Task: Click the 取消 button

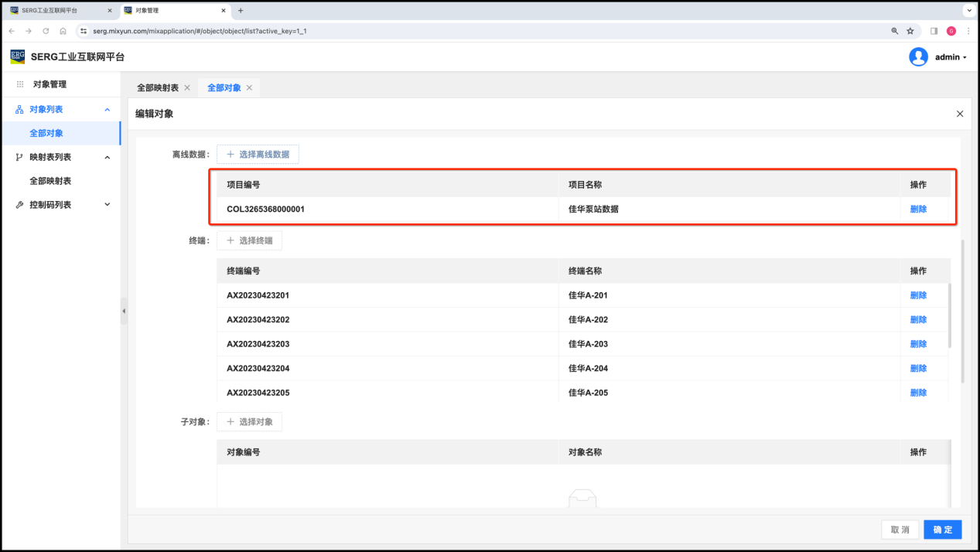Action: (x=900, y=530)
